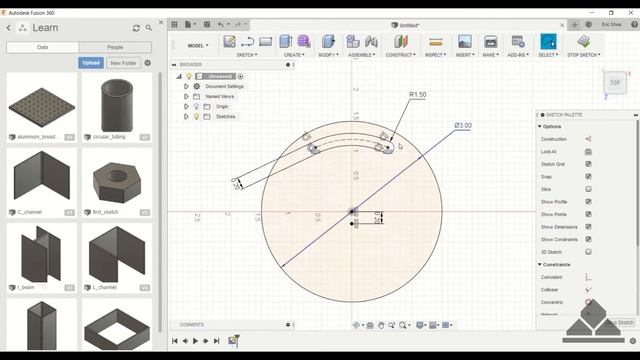Toggle the Show Profile checkbox
The image size is (640, 360).
coord(588,202)
